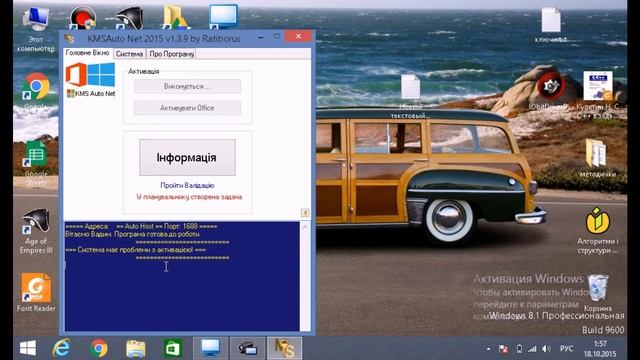640x360 pixels.
Task: Open the Windows Start button
Action: 28,348
